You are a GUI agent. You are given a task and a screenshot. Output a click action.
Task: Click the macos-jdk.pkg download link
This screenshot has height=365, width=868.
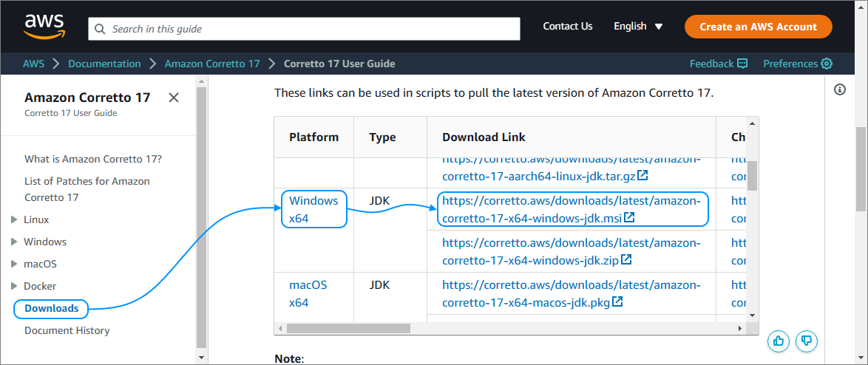572,293
